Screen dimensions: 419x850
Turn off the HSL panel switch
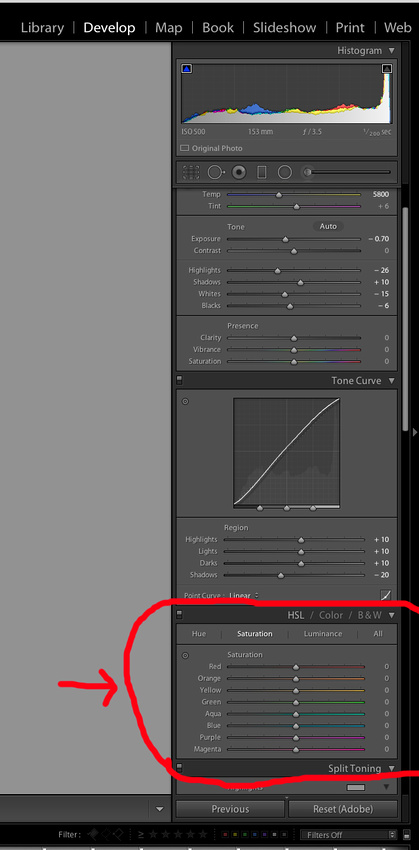[179, 615]
